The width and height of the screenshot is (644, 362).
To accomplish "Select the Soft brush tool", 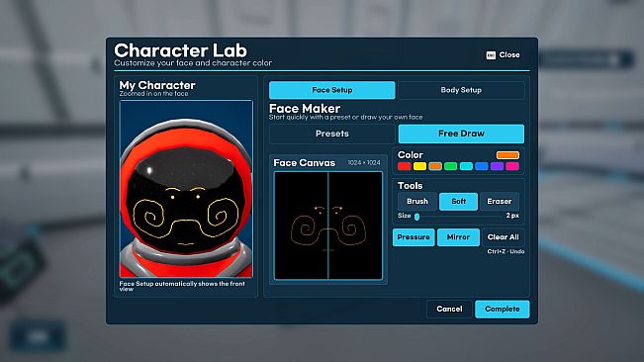I will [x=458, y=202].
